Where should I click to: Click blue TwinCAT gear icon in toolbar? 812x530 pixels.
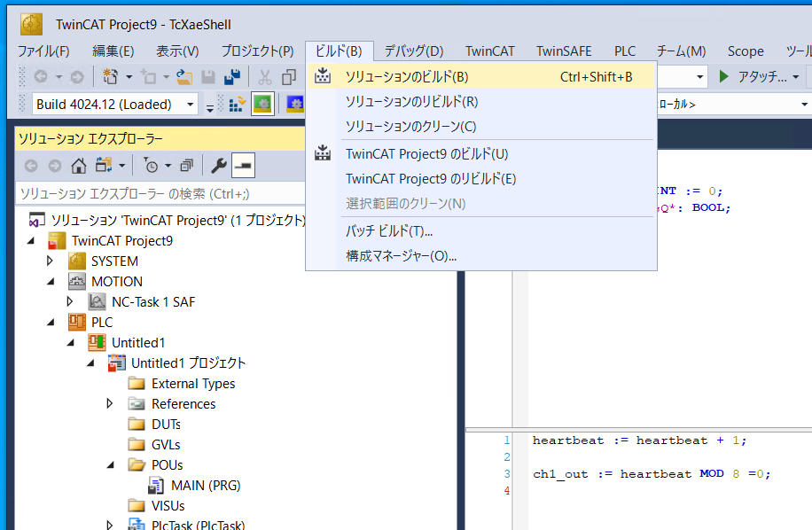click(x=296, y=104)
